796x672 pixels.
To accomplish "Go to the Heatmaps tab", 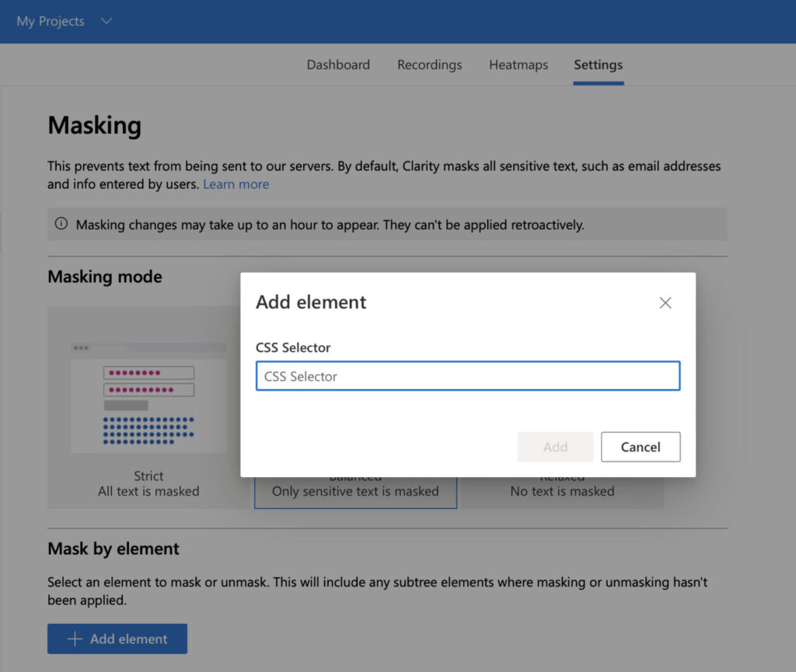I will click(518, 64).
